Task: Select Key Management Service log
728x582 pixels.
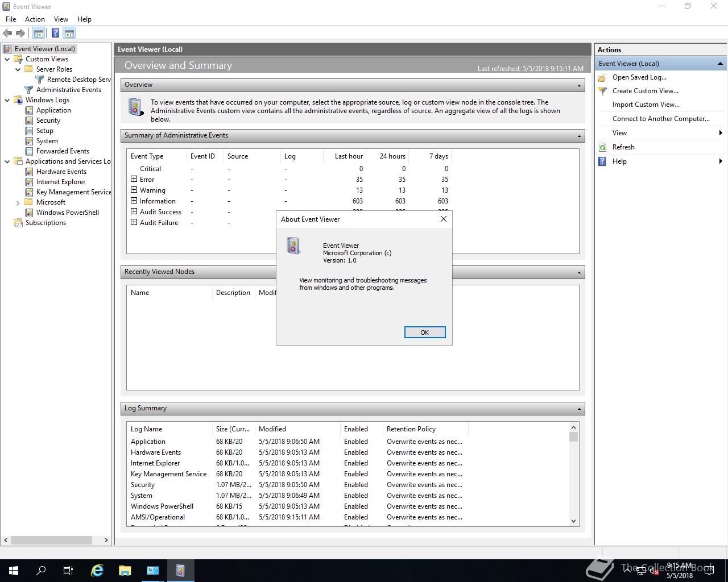Action: 74,192
